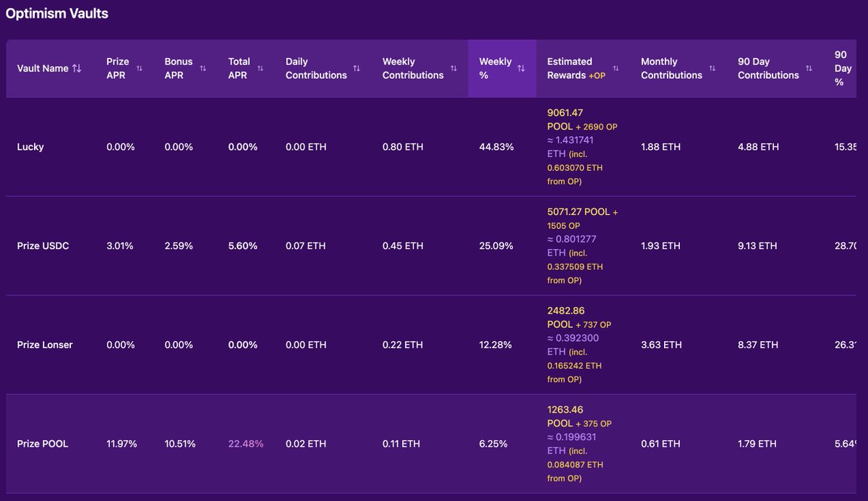
Task: Select the Daily Contributions column header
Action: coord(323,69)
